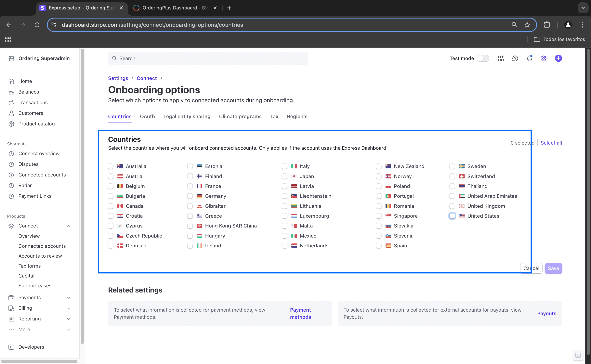The image size is (591, 364).
Task: Check the Canada checkbox
Action: click(x=111, y=206)
